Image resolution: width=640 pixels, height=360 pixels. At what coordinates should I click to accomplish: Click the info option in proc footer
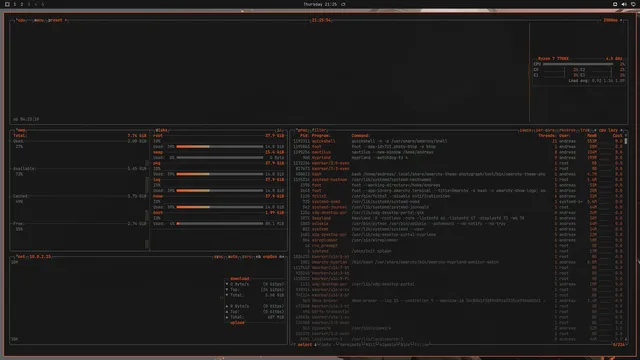pos(326,345)
